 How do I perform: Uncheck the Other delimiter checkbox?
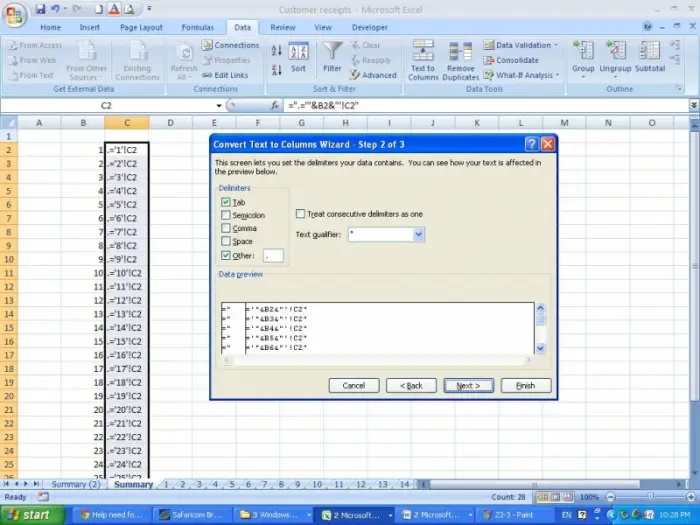pyautogui.click(x=225, y=255)
